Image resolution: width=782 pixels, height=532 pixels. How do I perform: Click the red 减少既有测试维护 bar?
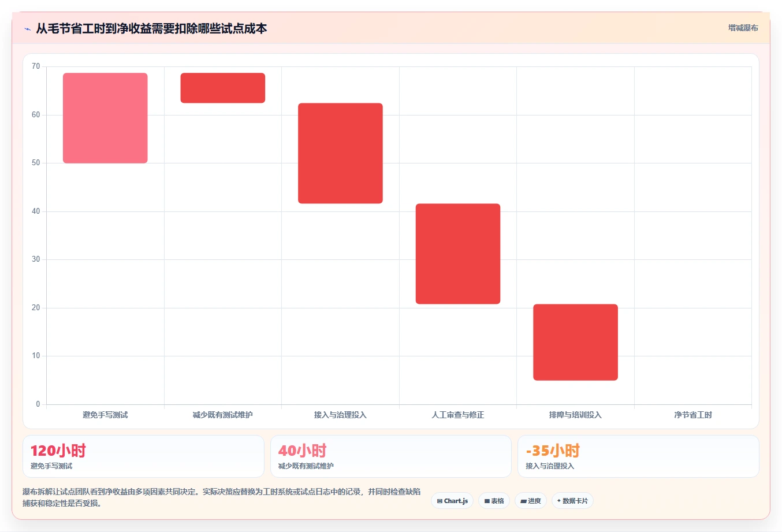223,88
